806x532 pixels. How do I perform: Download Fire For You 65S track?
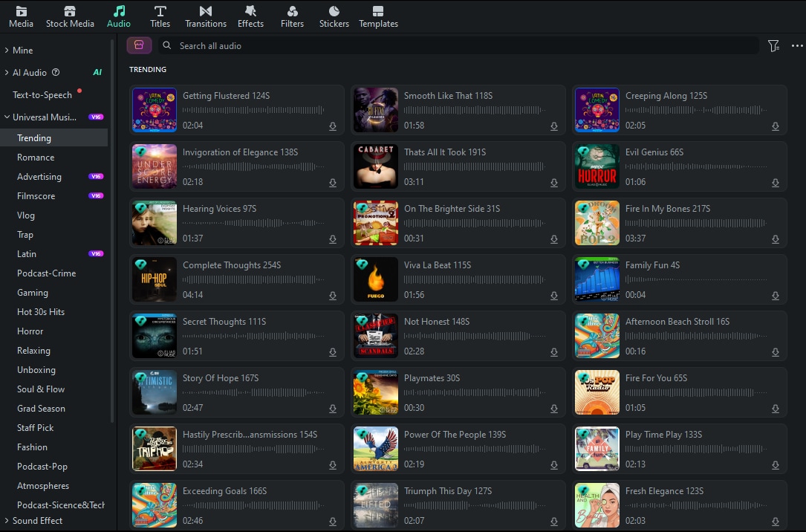pos(775,409)
